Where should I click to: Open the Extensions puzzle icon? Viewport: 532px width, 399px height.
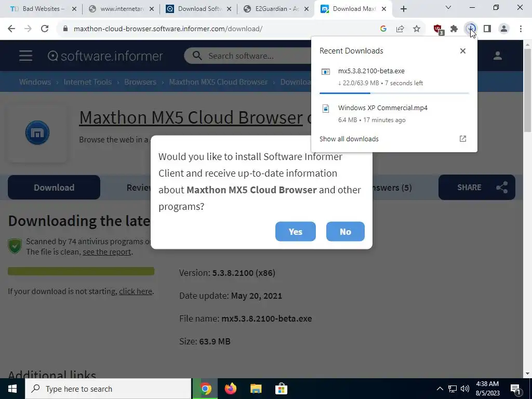pos(454,29)
